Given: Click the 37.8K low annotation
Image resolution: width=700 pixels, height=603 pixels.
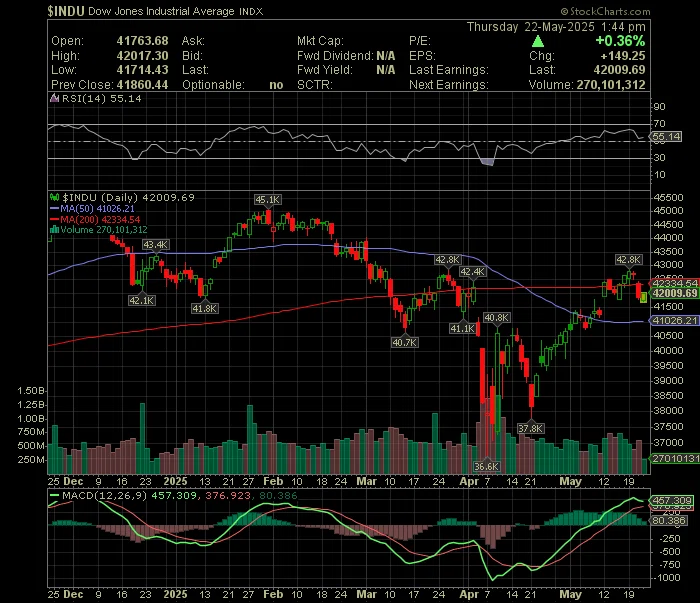Looking at the screenshot, I should (530, 428).
